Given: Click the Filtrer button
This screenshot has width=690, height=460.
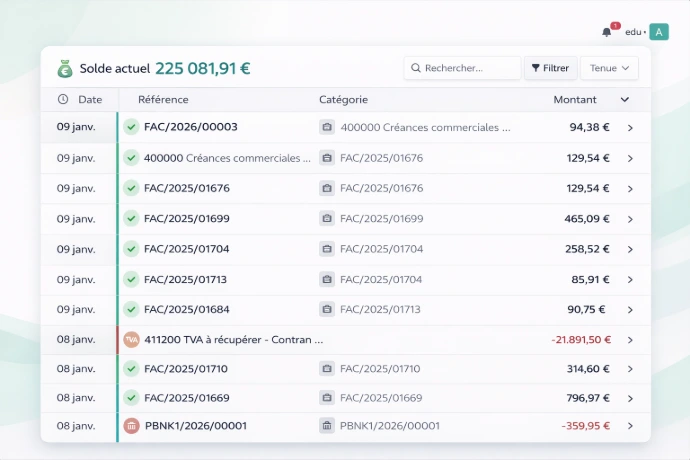Looking at the screenshot, I should pos(550,68).
